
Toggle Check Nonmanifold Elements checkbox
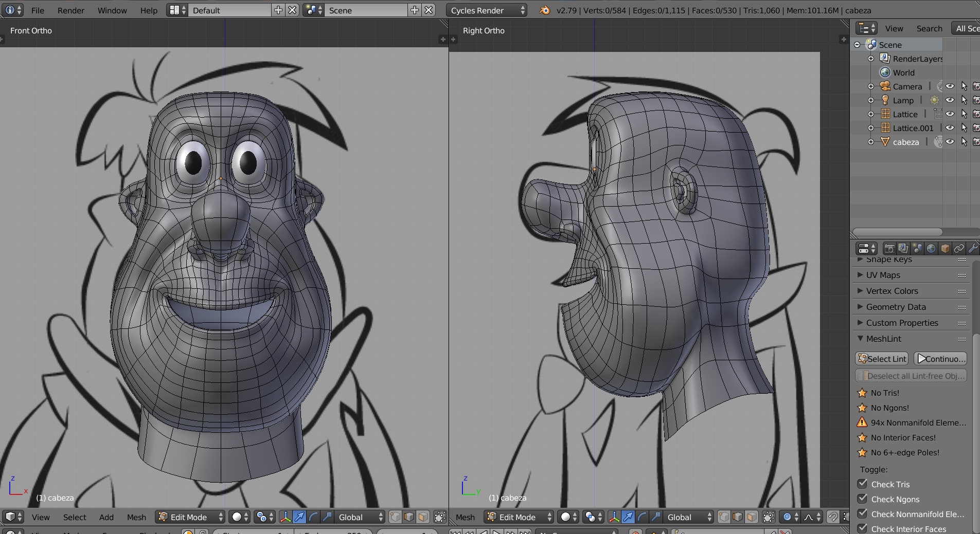(863, 514)
